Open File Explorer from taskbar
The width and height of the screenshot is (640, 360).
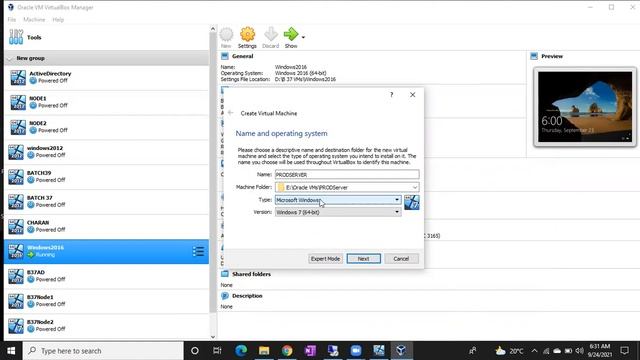coord(264,351)
